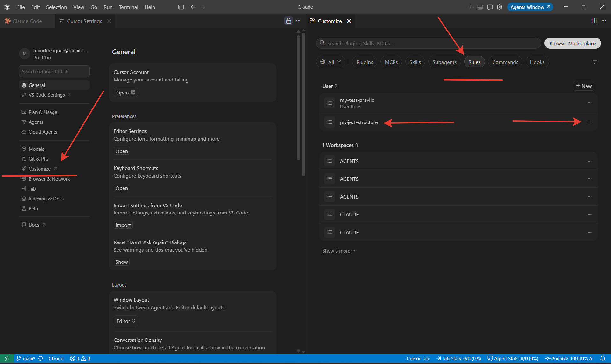Click the remote connection icon in status bar
Screen dimensions: 611x364
pyautogui.click(x=7, y=358)
